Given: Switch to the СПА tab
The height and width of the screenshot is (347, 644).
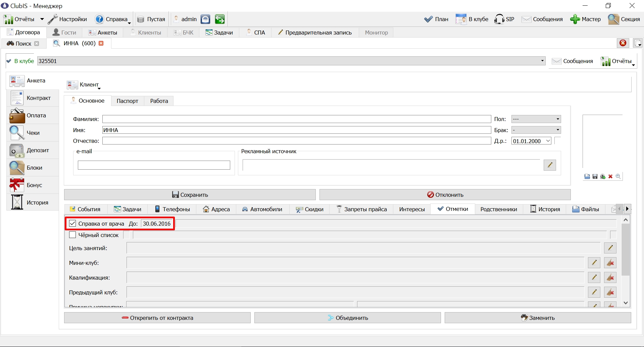Looking at the screenshot, I should [x=256, y=33].
